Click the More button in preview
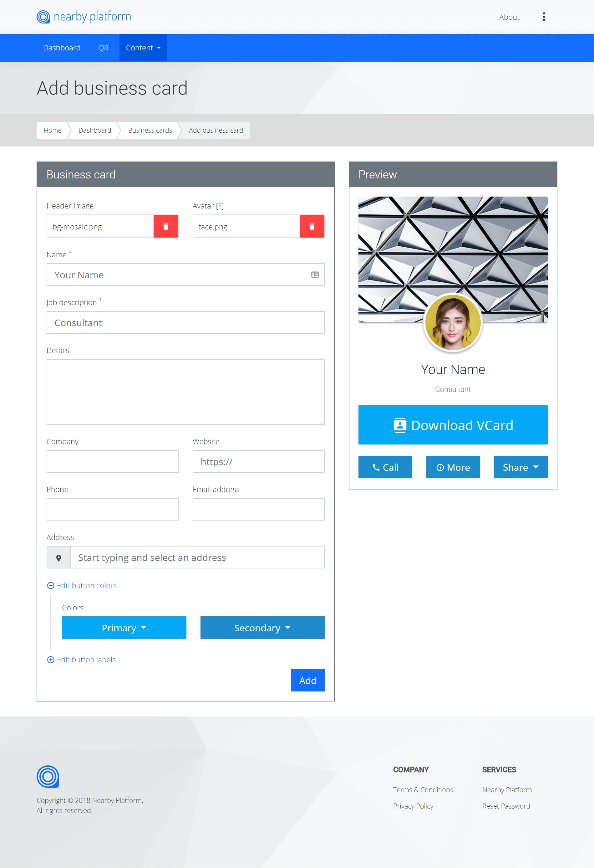 coord(453,467)
